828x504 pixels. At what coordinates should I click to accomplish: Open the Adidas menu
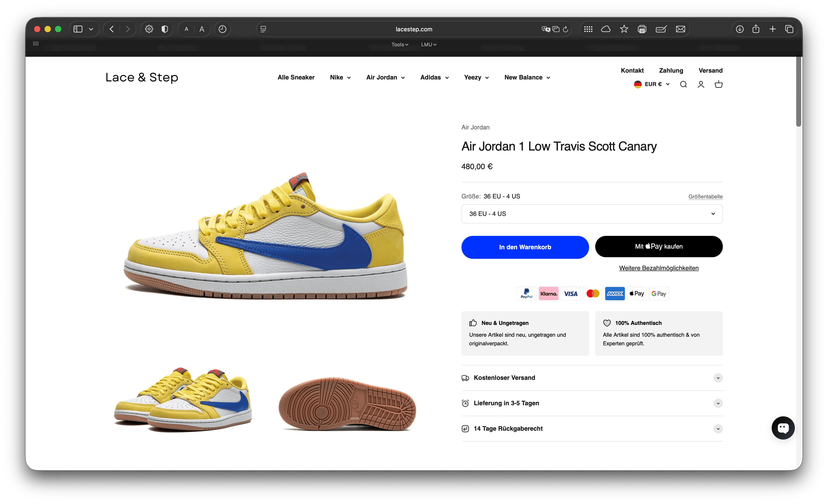(434, 78)
